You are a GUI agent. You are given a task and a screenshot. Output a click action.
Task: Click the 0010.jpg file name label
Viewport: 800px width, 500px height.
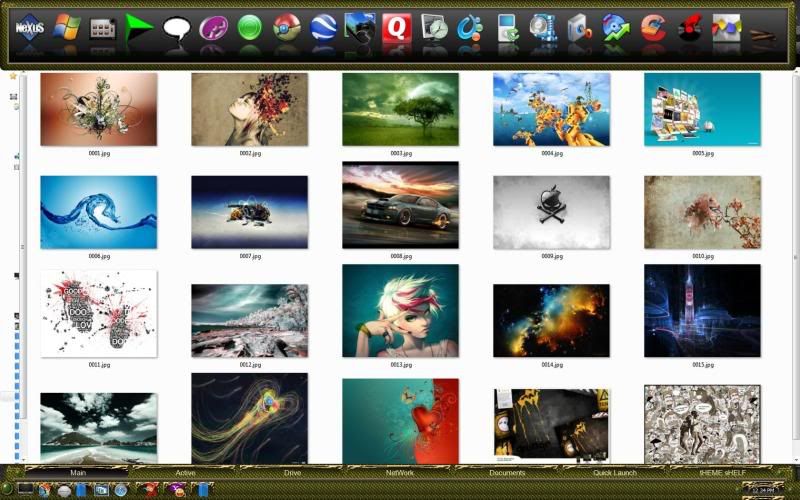coord(703,256)
